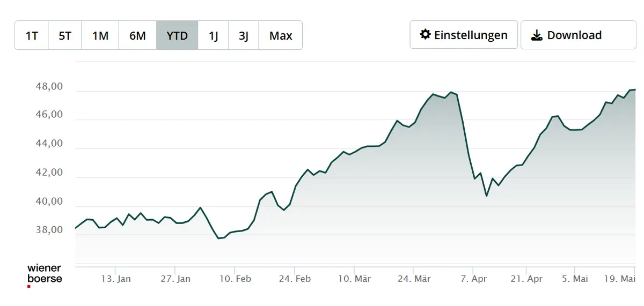Open the Einstellungen settings button
Image resolution: width=644 pixels, height=306 pixels.
point(464,35)
